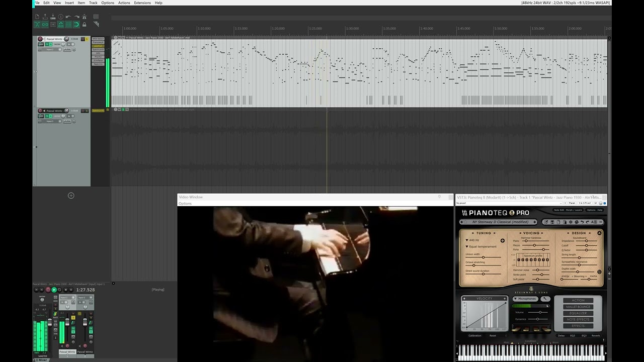Select previous Pianoteq preset left arrow
644x362 pixels.
pos(462,222)
